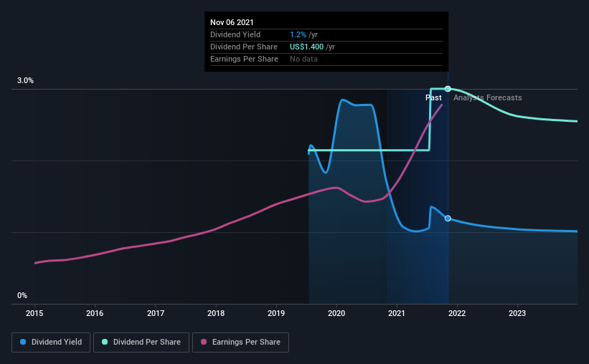Click the Past label on chart
This screenshot has height=364, width=589.
(433, 97)
